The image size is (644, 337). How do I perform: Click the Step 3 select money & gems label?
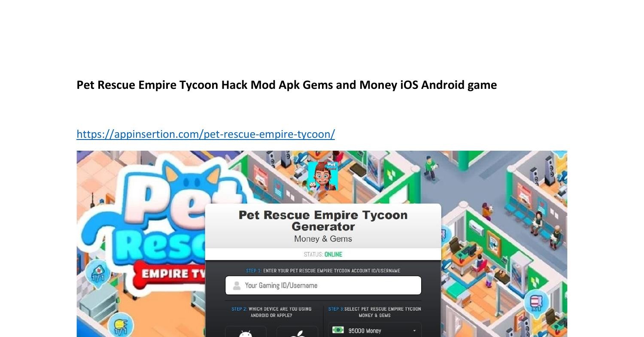tap(374, 312)
